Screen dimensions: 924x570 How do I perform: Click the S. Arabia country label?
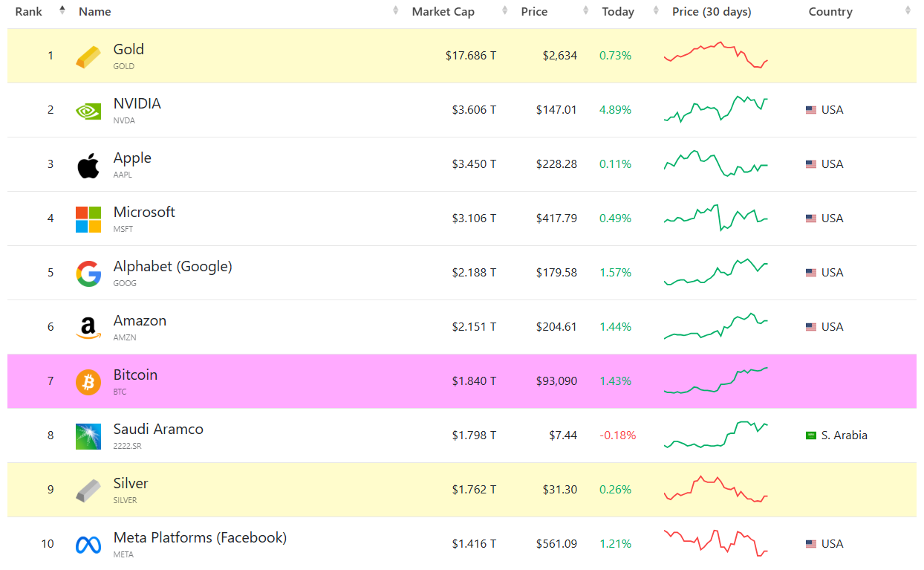[844, 435]
